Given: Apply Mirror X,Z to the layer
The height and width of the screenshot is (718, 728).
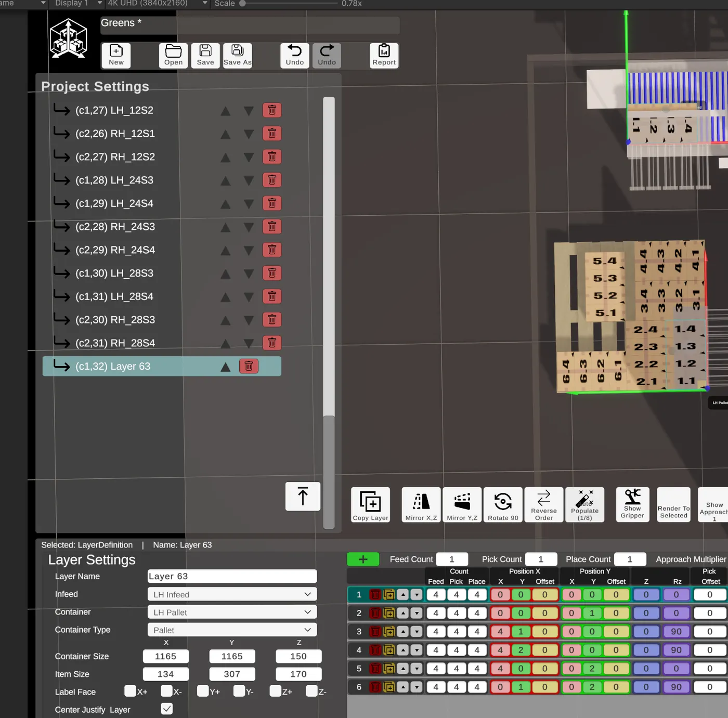Looking at the screenshot, I should (x=421, y=504).
